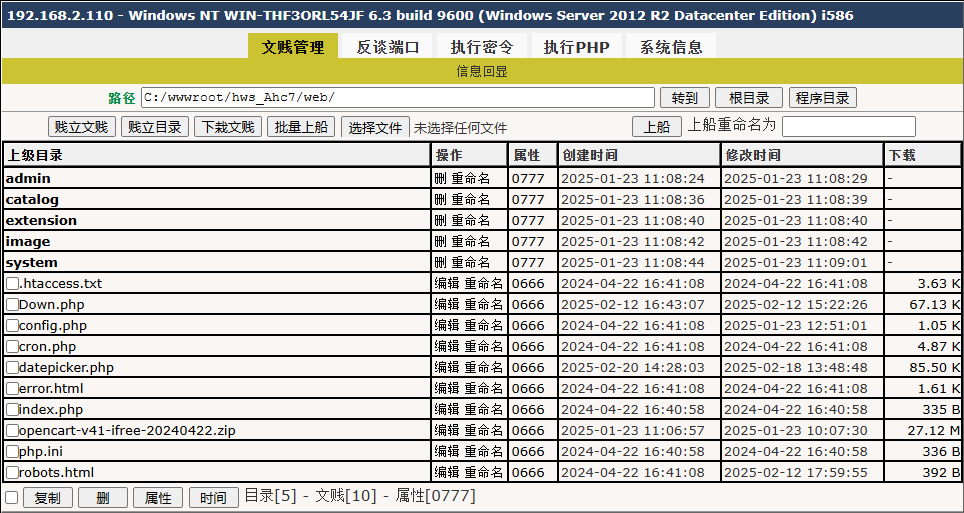Click the 信息回显 info bar

482,71
